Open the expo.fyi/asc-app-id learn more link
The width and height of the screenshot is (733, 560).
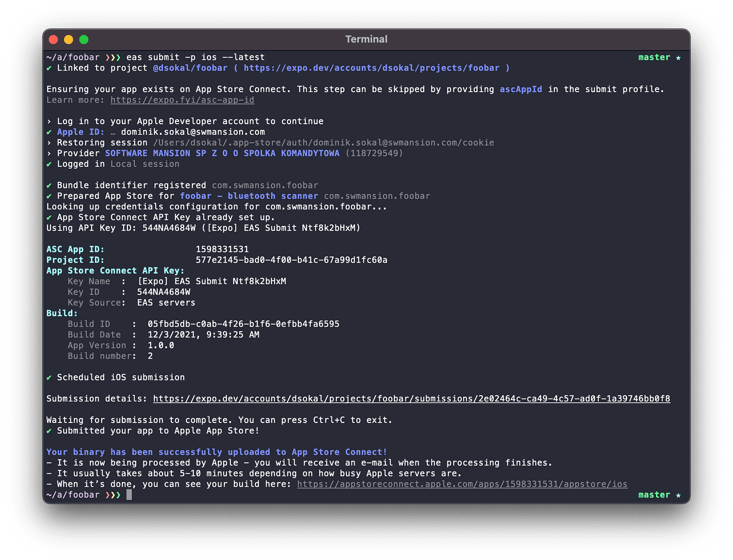182,100
